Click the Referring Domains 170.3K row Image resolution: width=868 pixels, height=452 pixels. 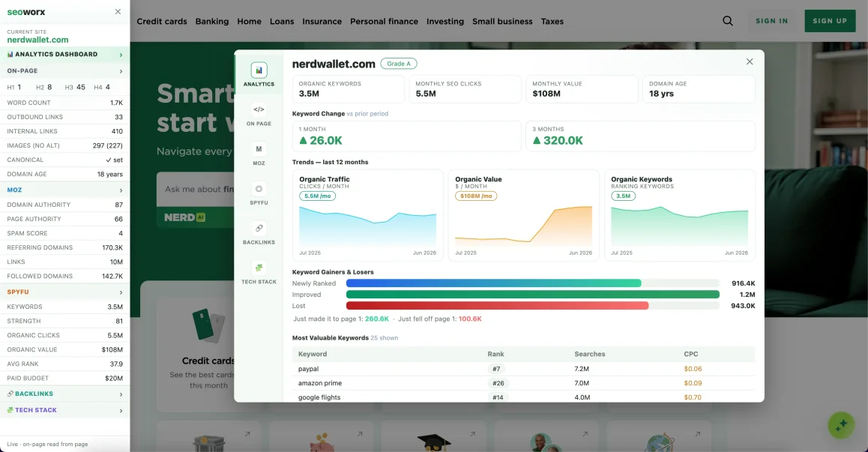64,247
